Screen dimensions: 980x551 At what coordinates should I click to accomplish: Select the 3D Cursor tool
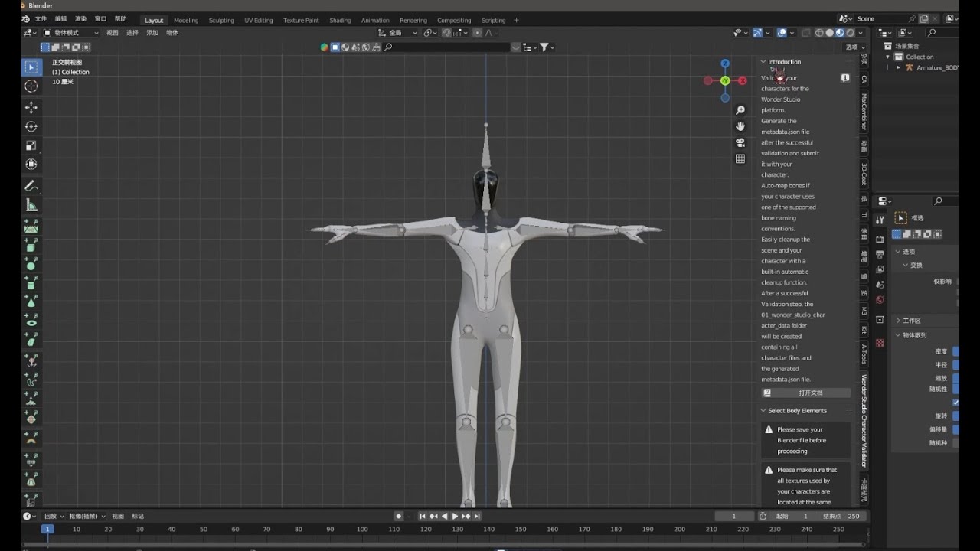[x=31, y=86]
